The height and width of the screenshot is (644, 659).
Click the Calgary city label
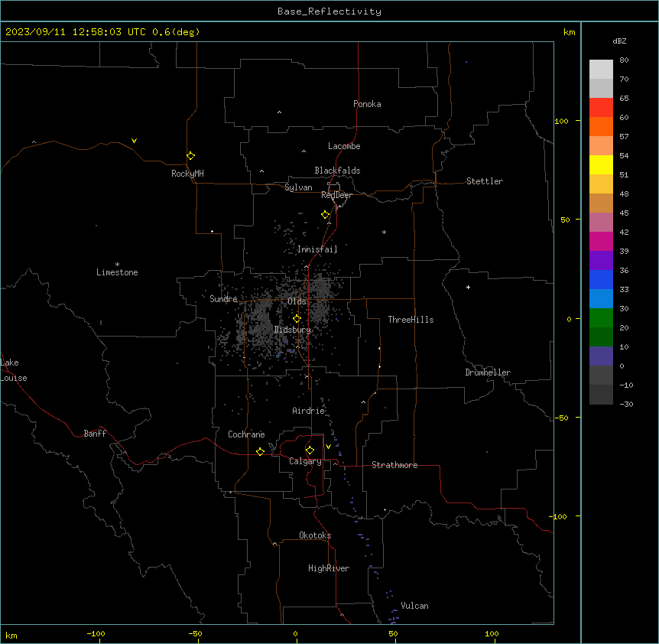(305, 461)
